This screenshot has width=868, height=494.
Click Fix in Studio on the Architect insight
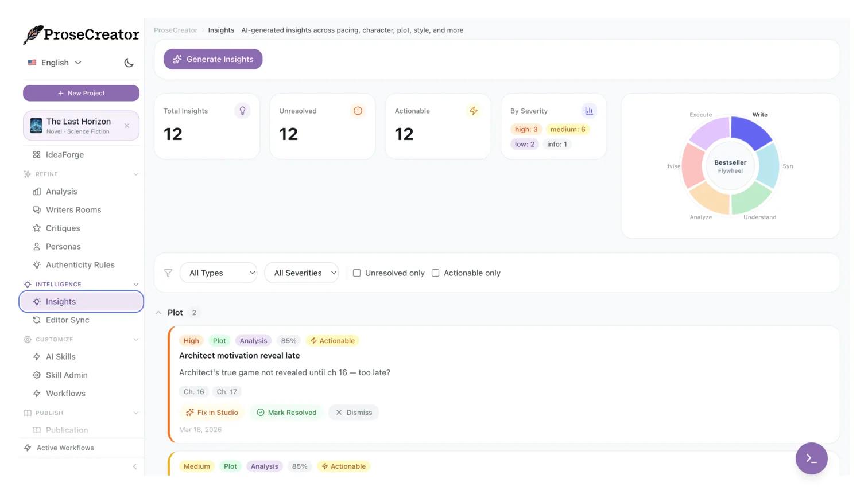coord(212,412)
